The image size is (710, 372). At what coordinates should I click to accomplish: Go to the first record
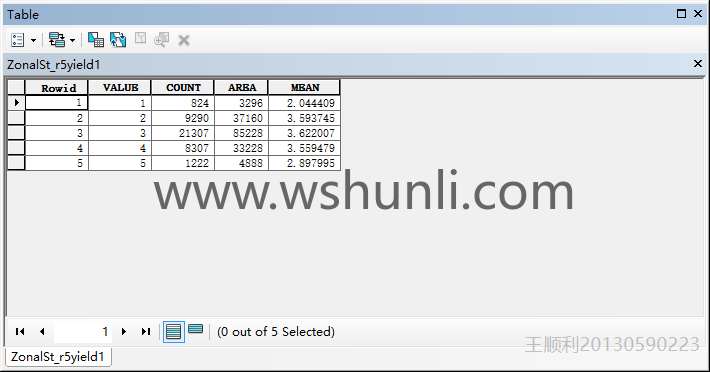point(20,332)
